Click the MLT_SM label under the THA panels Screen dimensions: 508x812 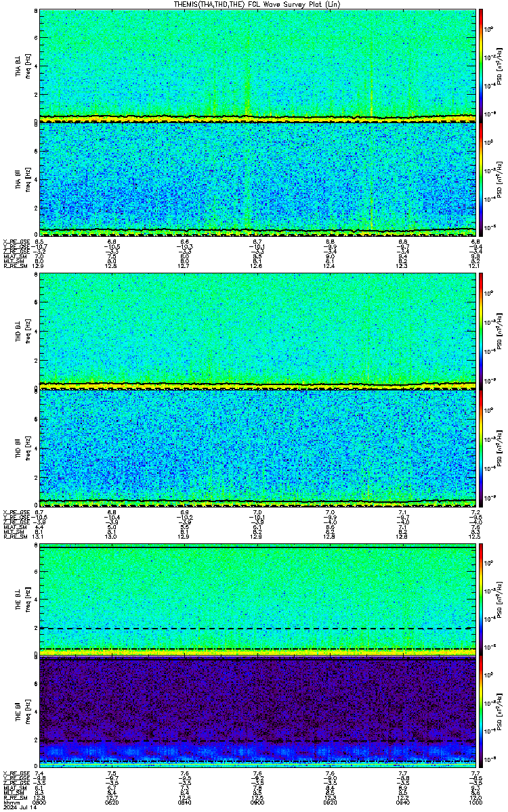click(x=13, y=261)
